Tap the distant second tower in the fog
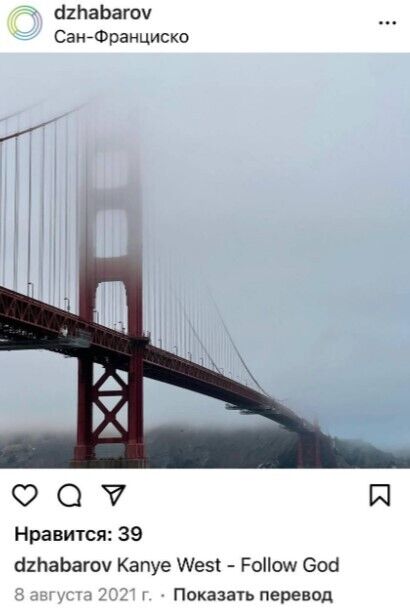 pos(311,444)
